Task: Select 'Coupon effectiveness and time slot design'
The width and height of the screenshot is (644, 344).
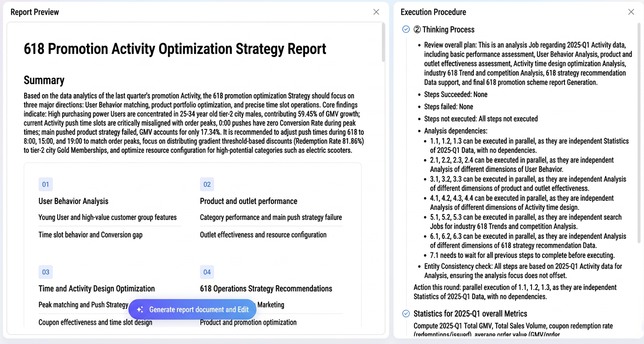Action: click(96, 322)
